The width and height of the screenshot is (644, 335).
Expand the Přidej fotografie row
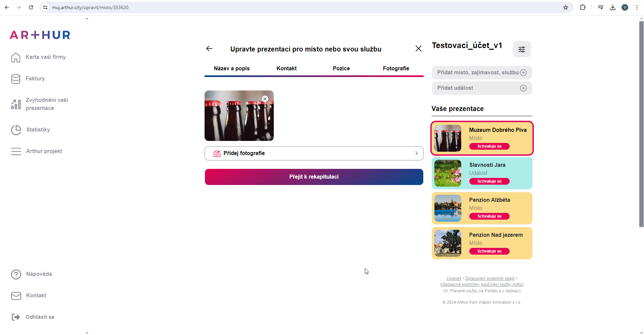point(416,153)
